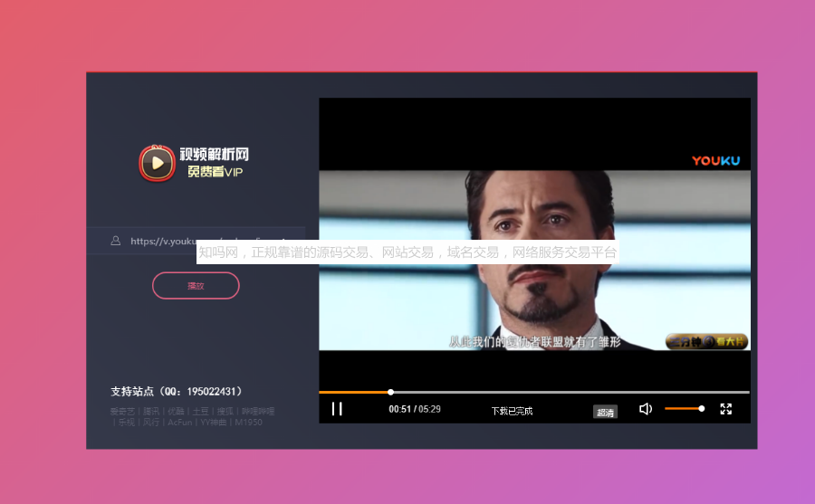The height and width of the screenshot is (504, 815).
Task: Click the 00:51 / 05:29 time display
Action: pos(415,409)
